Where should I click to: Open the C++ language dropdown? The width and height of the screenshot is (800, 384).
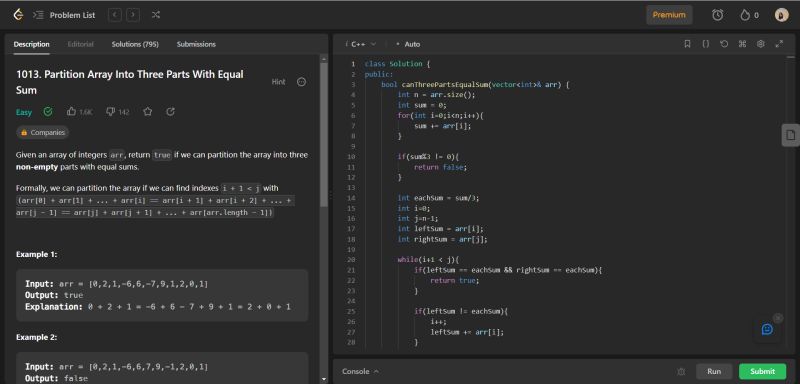[361, 44]
